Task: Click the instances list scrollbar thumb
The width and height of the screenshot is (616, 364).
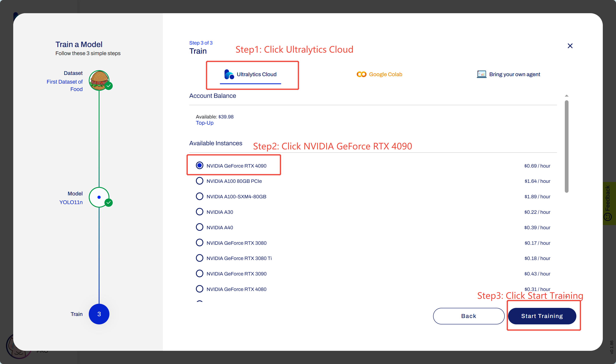Action: click(x=566, y=147)
